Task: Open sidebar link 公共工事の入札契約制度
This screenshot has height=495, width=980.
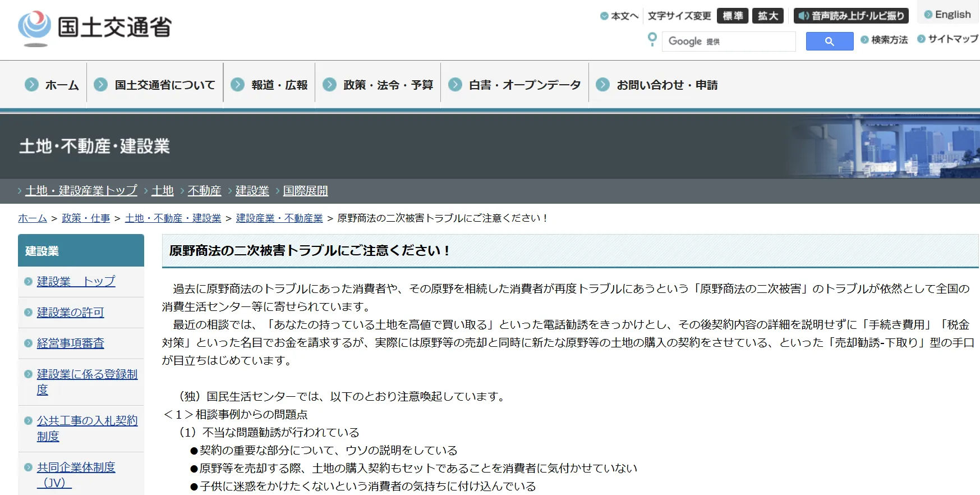Action: coord(87,429)
